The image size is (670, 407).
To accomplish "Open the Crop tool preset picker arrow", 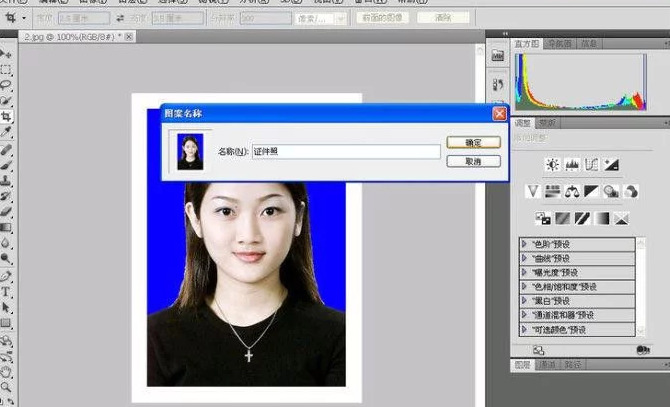I will (x=24, y=18).
